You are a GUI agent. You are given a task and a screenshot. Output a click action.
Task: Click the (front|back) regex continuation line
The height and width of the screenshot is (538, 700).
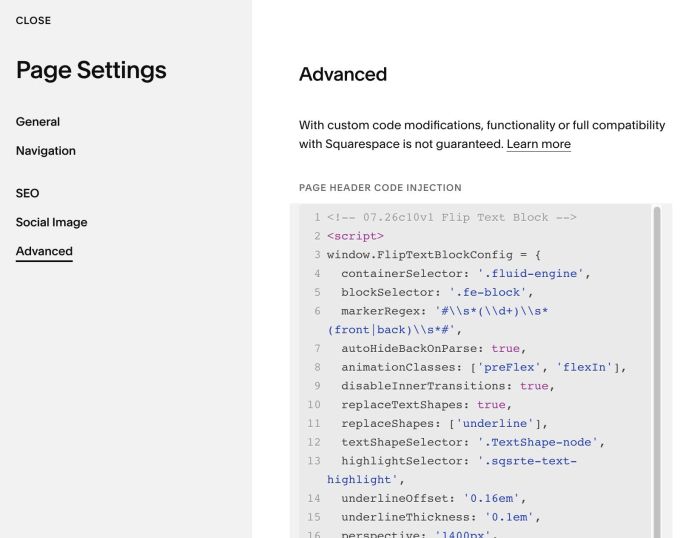(394, 330)
